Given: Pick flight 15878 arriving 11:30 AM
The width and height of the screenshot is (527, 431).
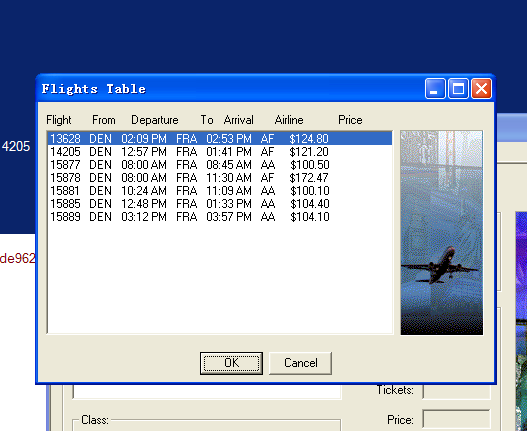Looking at the screenshot, I should pos(220,178).
